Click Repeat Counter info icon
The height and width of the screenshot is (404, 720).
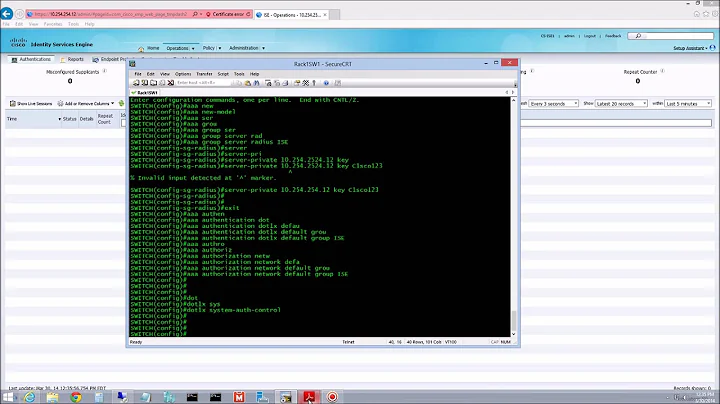[662, 71]
